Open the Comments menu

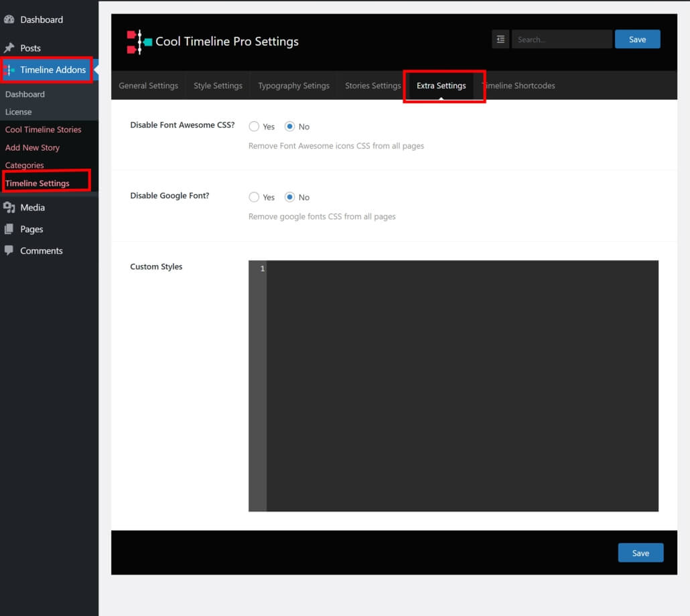coord(42,250)
